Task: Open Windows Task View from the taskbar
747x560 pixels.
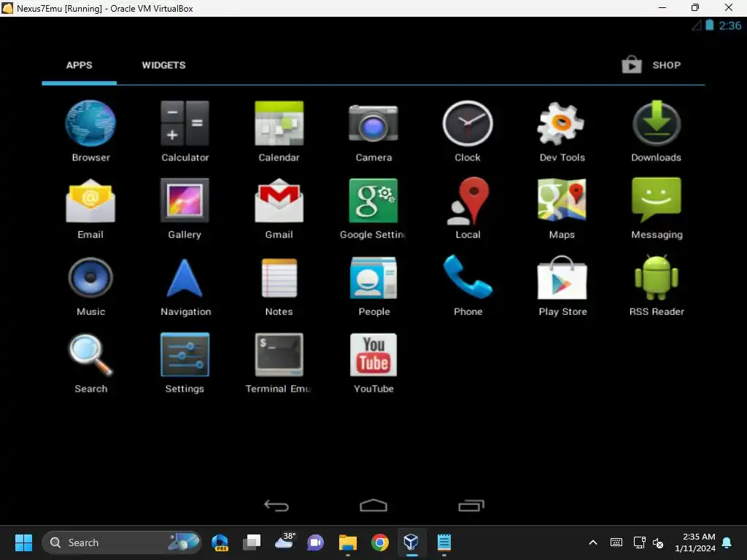Action: pos(252,542)
